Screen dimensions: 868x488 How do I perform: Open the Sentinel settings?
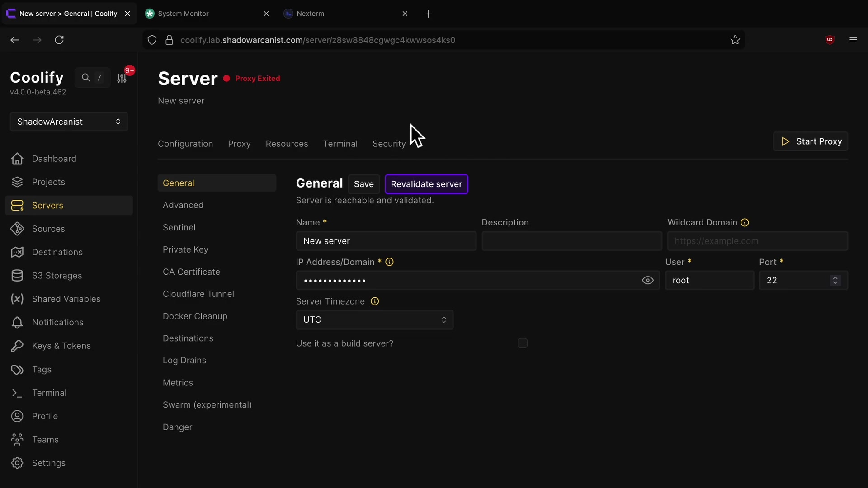pyautogui.click(x=179, y=227)
